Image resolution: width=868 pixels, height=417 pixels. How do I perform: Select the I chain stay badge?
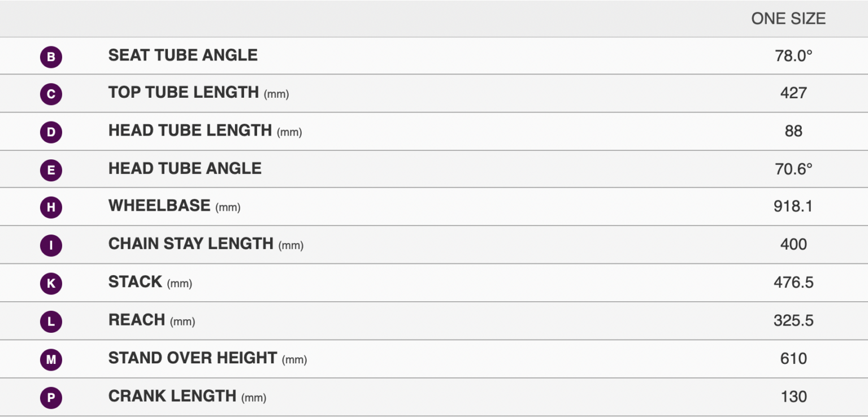tap(51, 246)
